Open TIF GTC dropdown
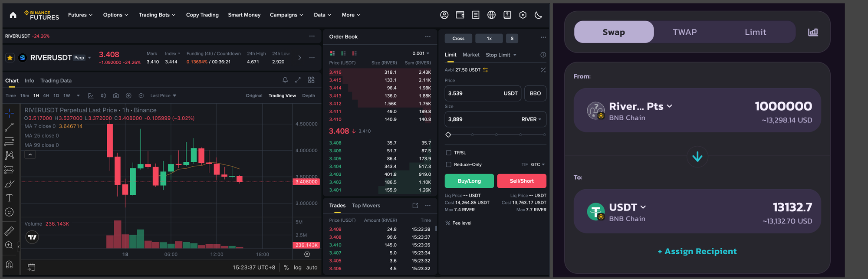Image resolution: width=868 pixels, height=279 pixels. pos(537,164)
